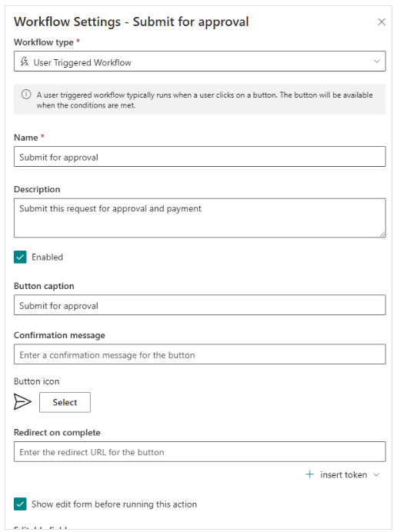Expand the insert token chevron

[x=376, y=474]
